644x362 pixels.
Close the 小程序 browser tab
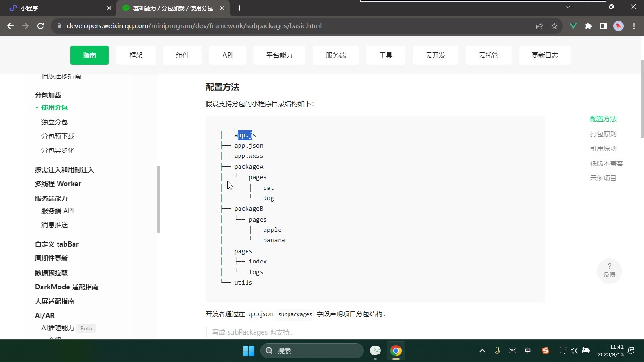pos(109,8)
